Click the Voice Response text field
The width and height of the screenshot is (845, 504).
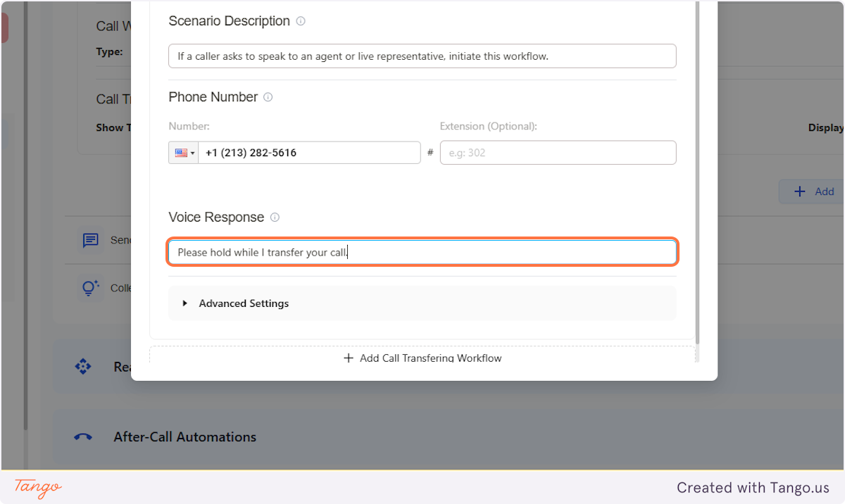(x=422, y=252)
